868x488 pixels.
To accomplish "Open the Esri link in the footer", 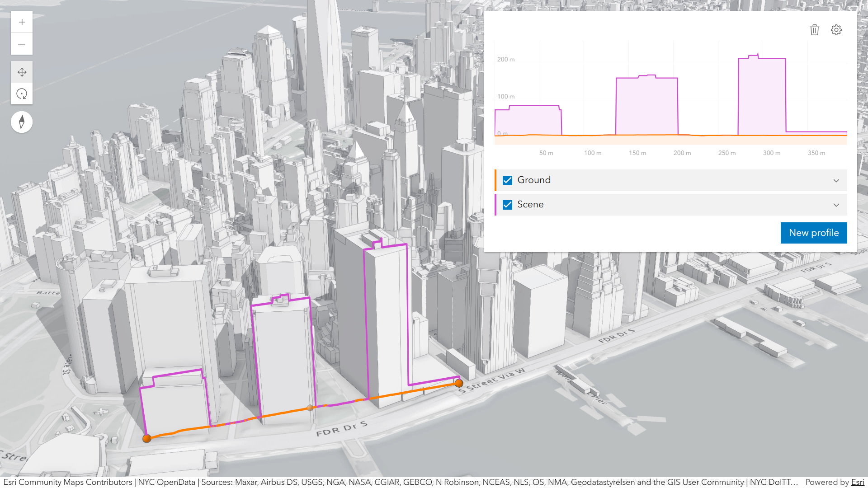I will point(857,482).
